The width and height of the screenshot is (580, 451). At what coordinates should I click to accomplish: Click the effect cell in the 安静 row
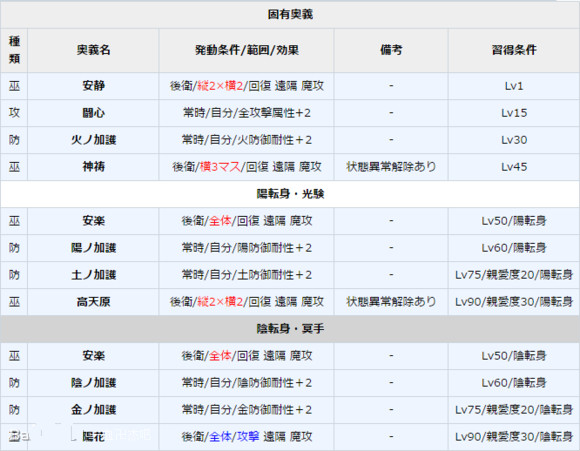[x=247, y=86]
